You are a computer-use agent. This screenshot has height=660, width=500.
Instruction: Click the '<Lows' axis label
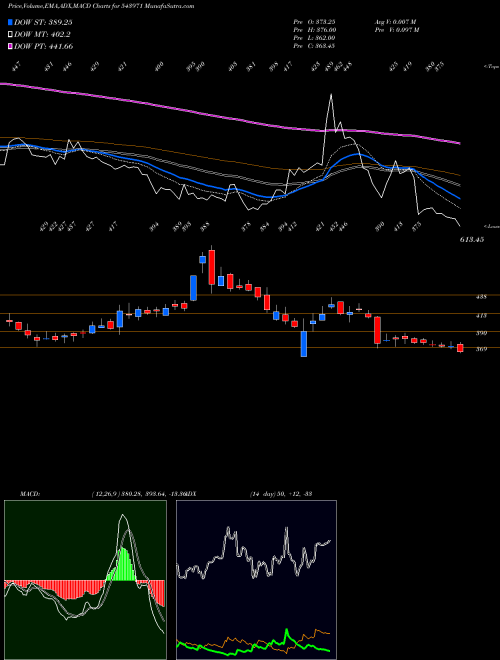click(x=492, y=226)
